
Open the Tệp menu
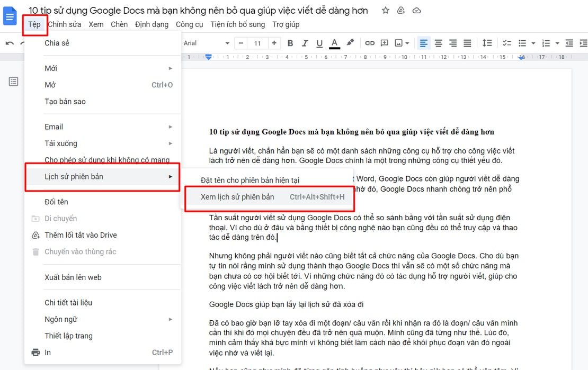[34, 24]
